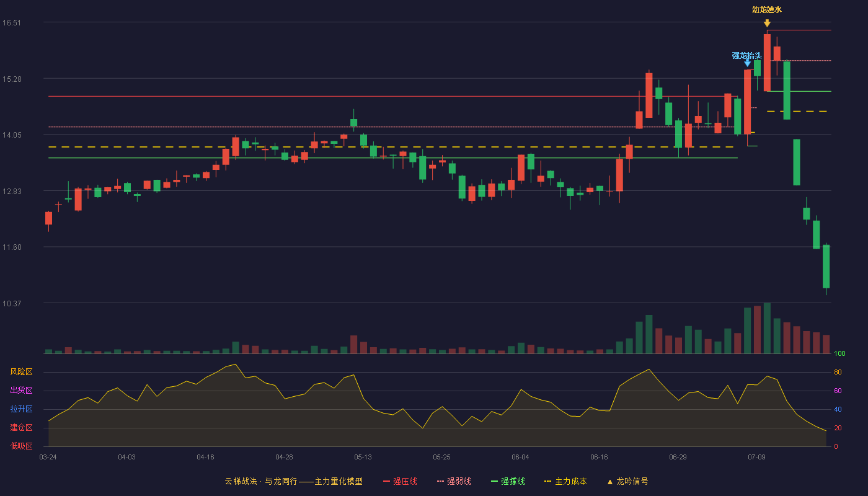
Task: Click the yellow 幼龙 signal label at chart top
Action: click(x=767, y=10)
